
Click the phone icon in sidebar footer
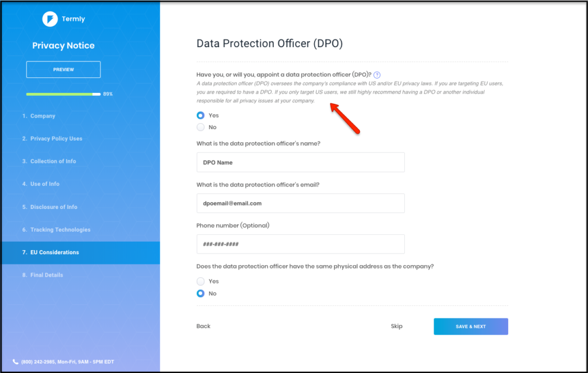(x=16, y=362)
